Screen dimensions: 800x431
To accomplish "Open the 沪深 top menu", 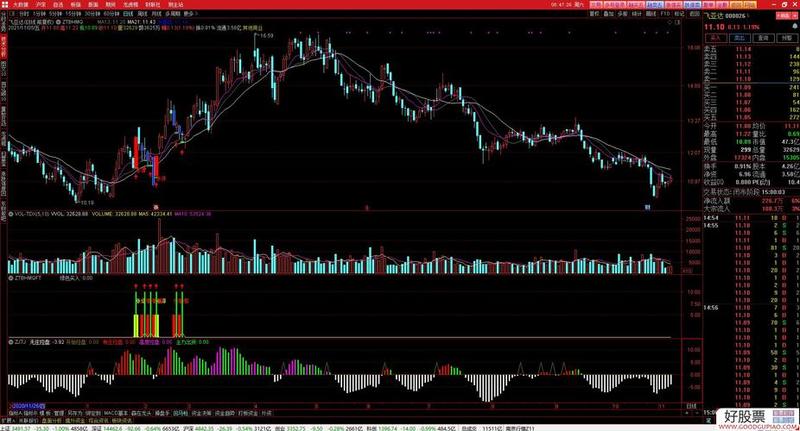I will tap(40, 4).
